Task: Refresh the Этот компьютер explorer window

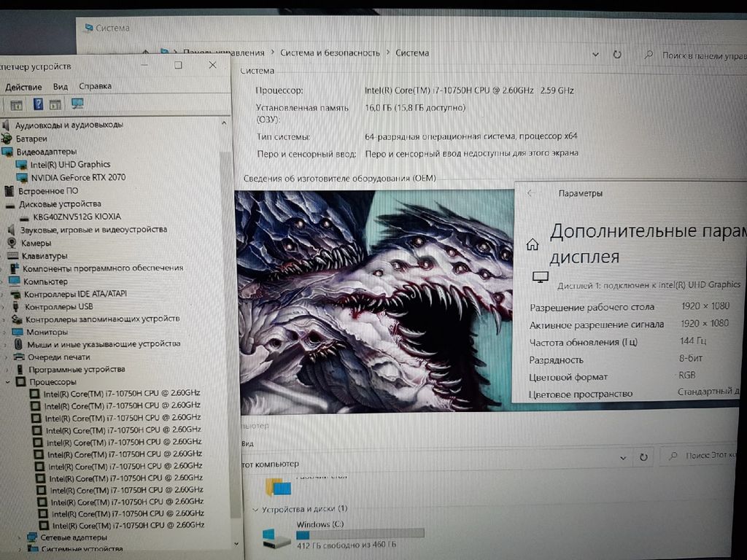Action: click(x=643, y=457)
